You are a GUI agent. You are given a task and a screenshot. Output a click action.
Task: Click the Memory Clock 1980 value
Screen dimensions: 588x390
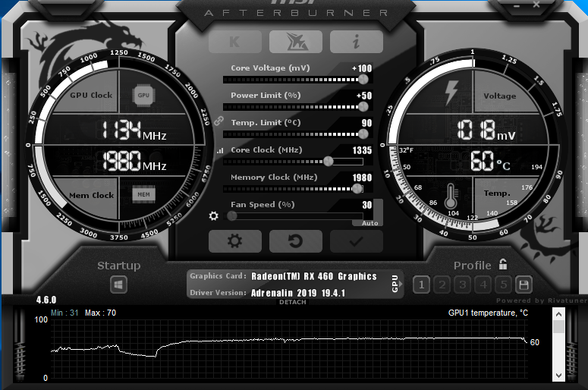pos(362,178)
